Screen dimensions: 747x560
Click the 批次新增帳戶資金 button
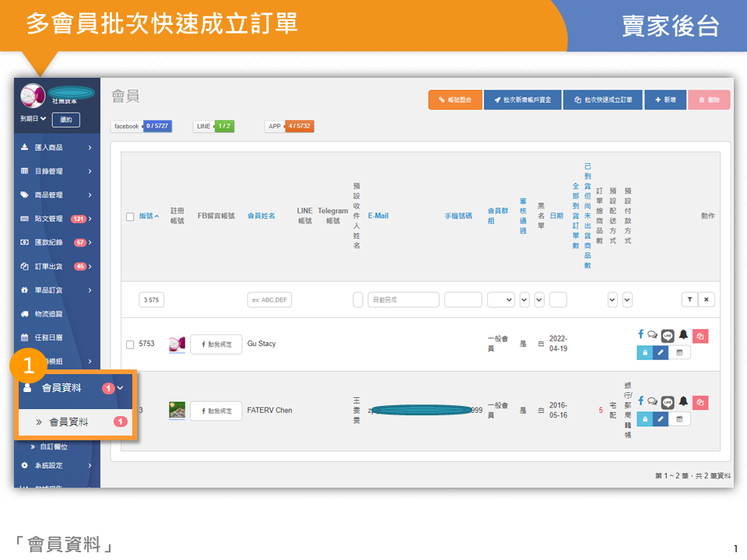coord(521,100)
